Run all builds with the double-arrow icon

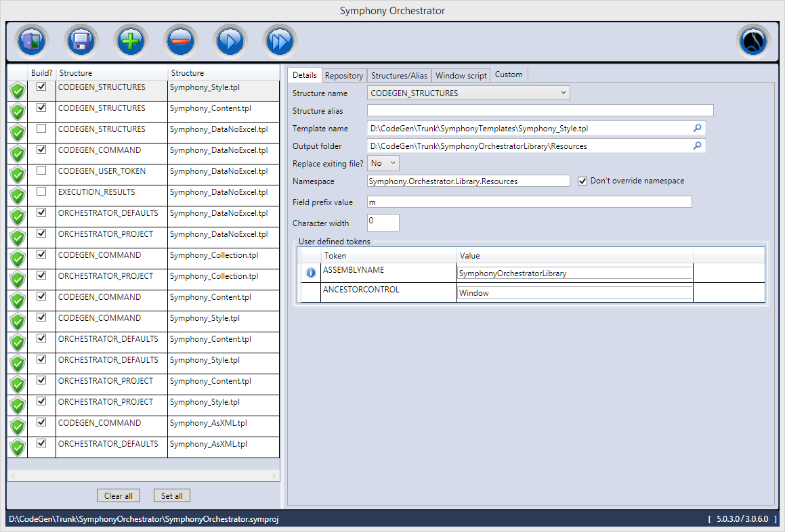[x=279, y=41]
